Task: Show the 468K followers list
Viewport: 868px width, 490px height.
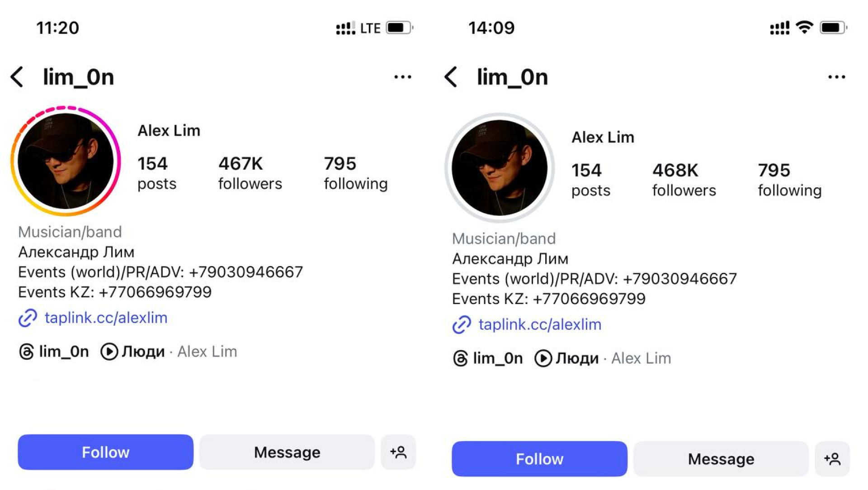Action: coord(684,180)
